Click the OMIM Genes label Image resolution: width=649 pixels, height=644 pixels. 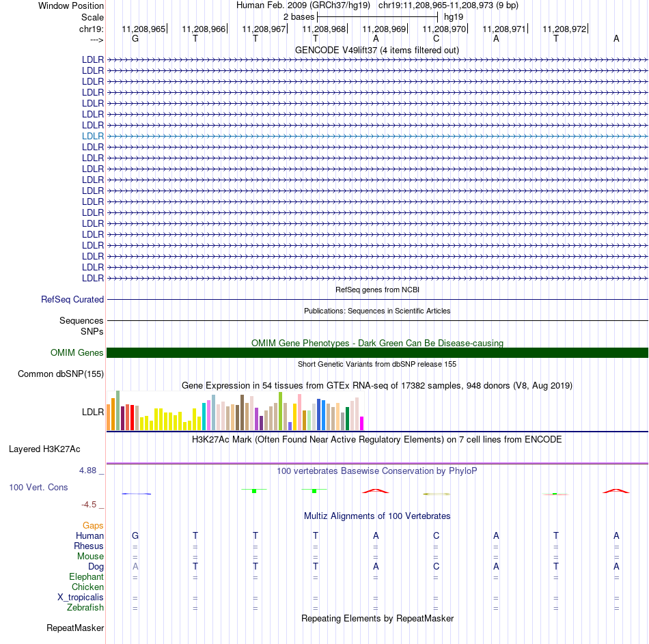(x=77, y=352)
